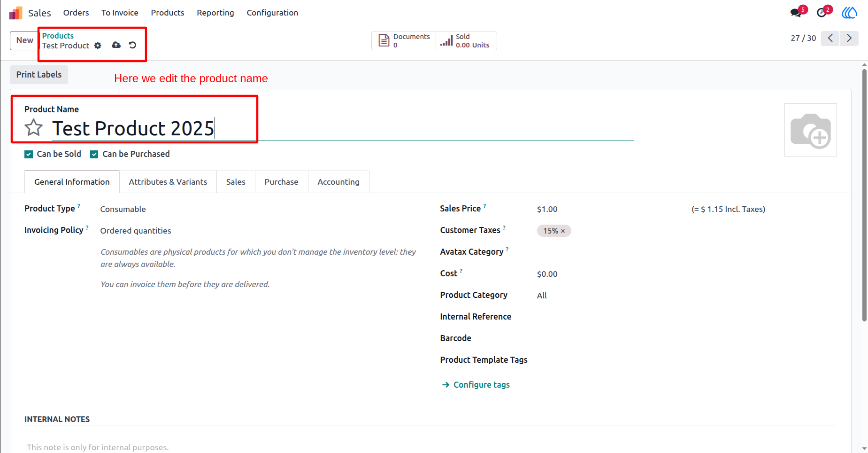868x453 pixels.
Task: Remove the 15% customer tax tag
Action: [563, 231]
